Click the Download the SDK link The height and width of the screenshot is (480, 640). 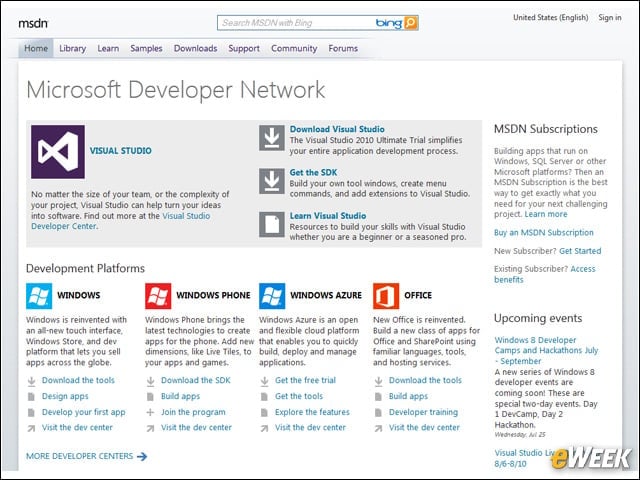[x=196, y=380]
